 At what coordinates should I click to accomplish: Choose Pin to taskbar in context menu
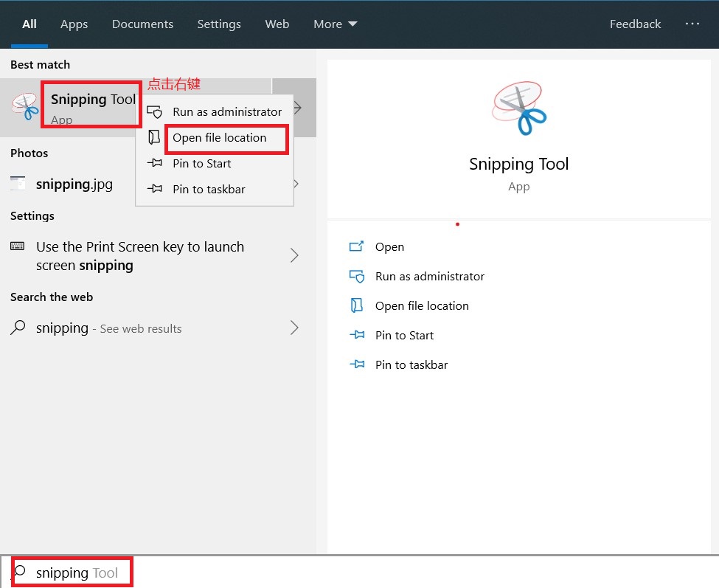[209, 189]
